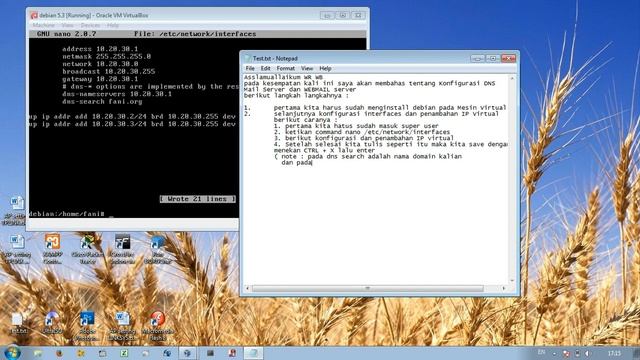
Task: Click 'dns-nameservers 10.20.30.1' line in terminal
Action: pos(117,94)
